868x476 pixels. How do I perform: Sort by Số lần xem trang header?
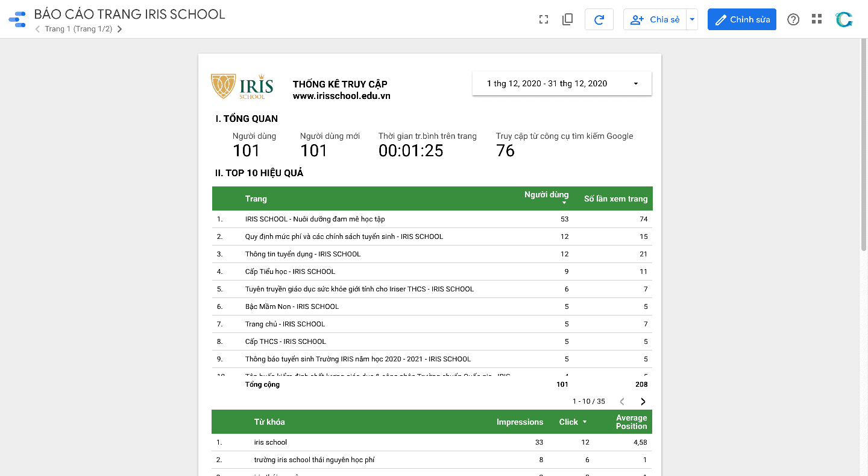(x=615, y=198)
